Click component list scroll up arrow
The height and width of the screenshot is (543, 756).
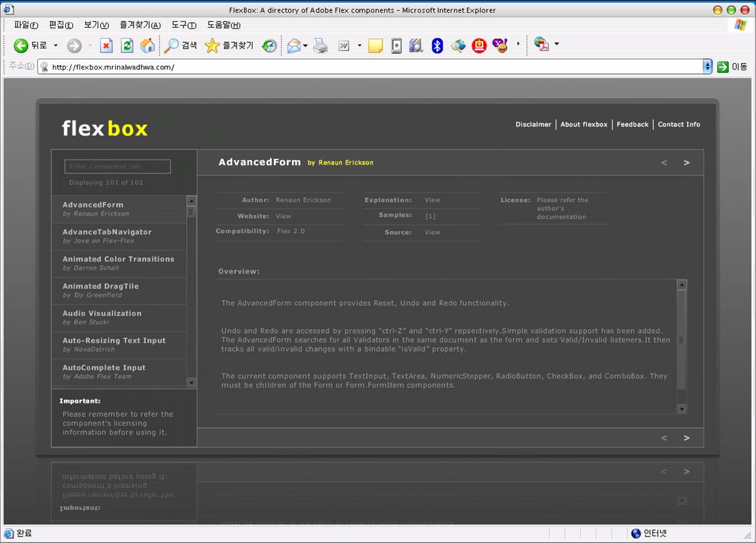[x=191, y=200]
